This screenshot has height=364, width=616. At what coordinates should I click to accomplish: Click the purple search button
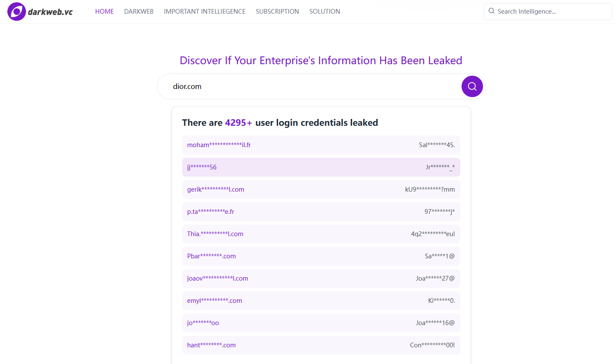pyautogui.click(x=472, y=86)
